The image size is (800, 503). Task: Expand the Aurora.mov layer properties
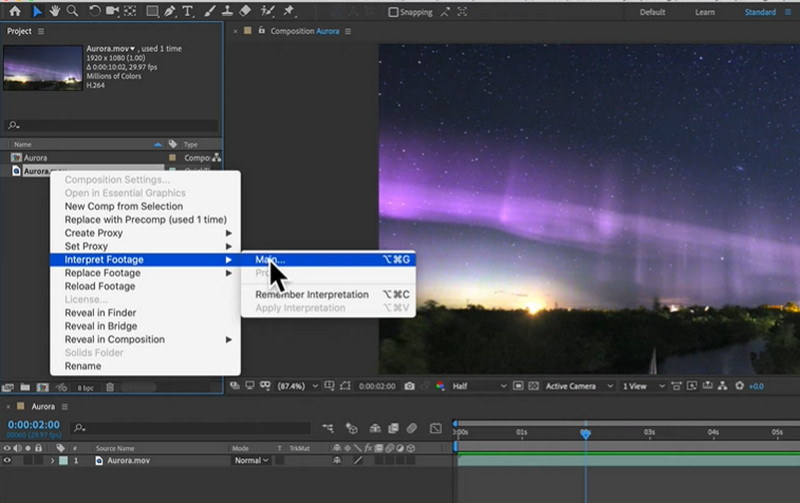[x=52, y=460]
